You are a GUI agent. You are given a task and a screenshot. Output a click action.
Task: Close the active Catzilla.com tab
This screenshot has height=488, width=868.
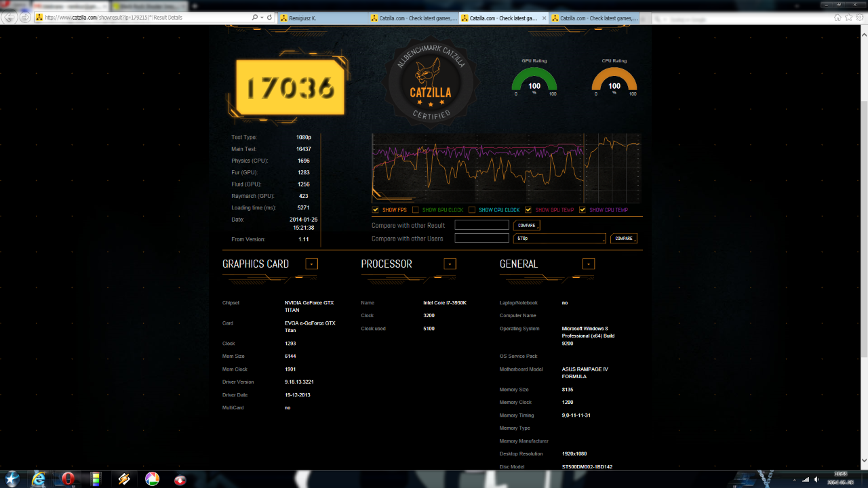coord(543,18)
